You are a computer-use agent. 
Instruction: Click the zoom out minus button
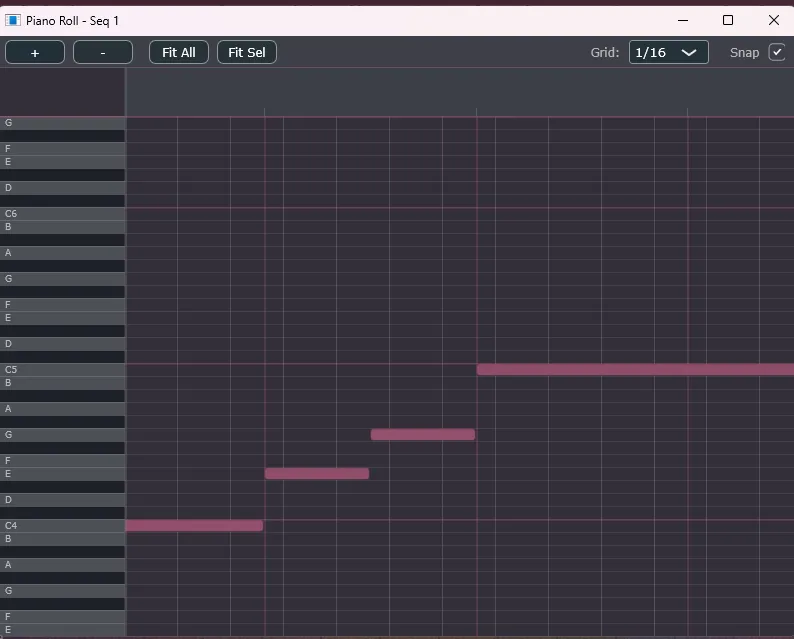click(x=103, y=52)
